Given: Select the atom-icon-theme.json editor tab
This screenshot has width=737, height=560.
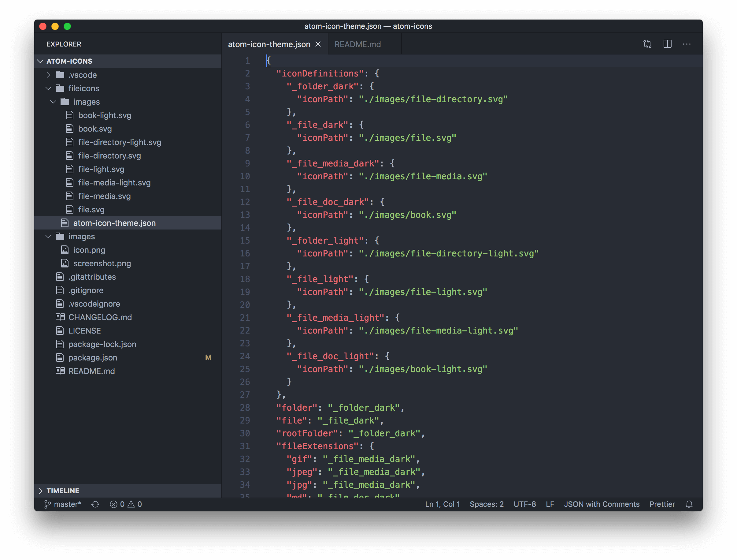Looking at the screenshot, I should (269, 44).
